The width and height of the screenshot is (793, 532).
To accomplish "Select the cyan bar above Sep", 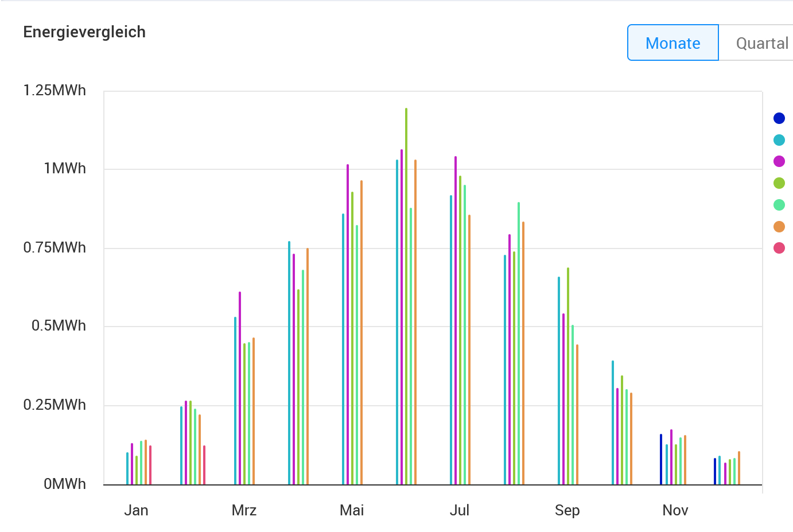I will (559, 379).
